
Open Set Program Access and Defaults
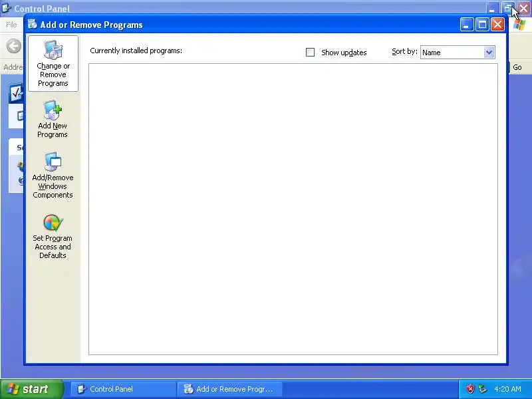pyautogui.click(x=53, y=237)
